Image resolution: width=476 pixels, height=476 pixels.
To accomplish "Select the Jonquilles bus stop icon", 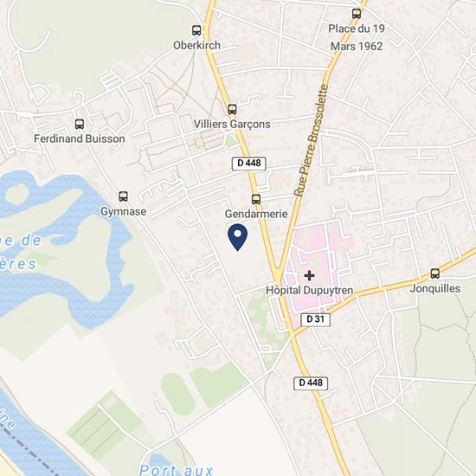I will (434, 273).
